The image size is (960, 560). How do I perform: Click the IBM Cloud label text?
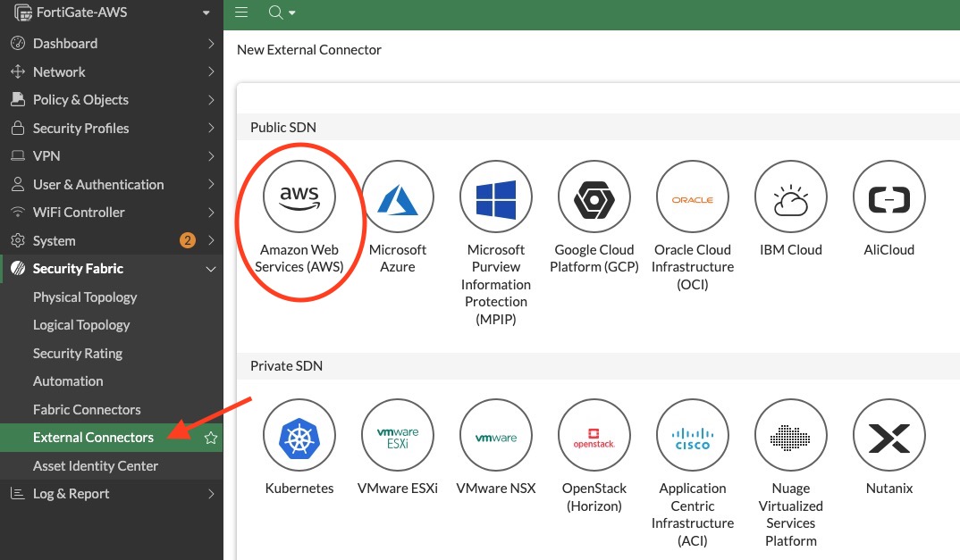(x=791, y=250)
